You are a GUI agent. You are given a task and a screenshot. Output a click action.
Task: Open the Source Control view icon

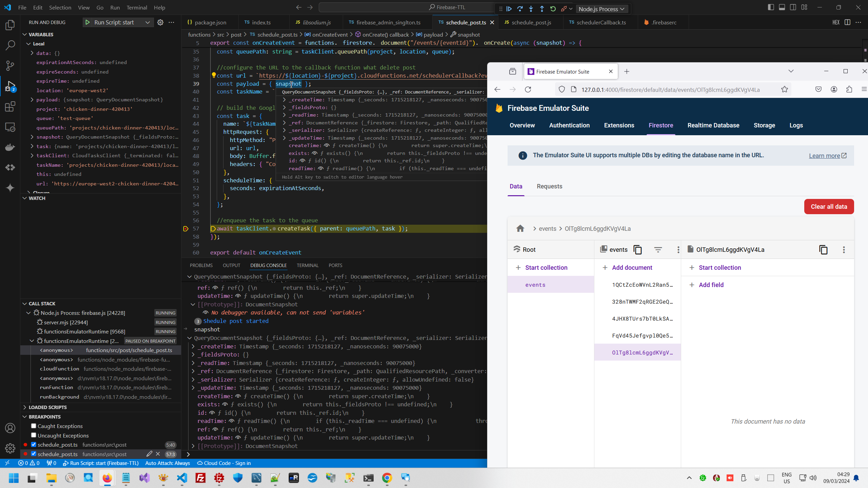10,65
